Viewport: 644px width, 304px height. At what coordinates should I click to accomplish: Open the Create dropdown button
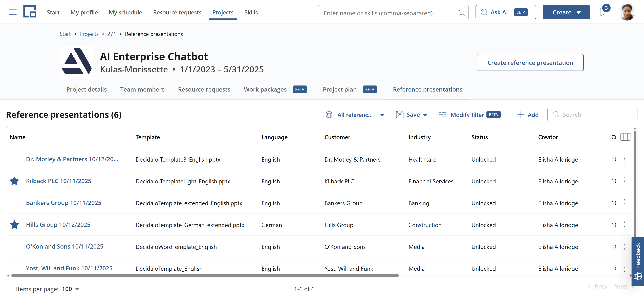(x=566, y=12)
